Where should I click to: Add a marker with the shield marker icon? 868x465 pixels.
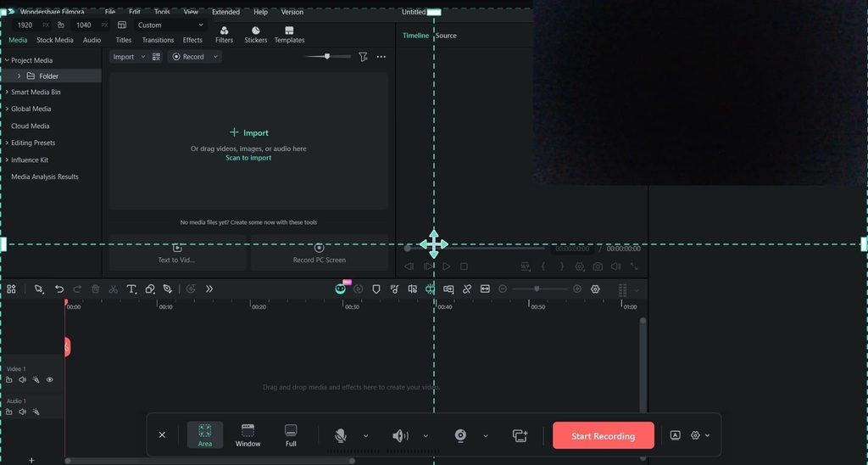(376, 289)
